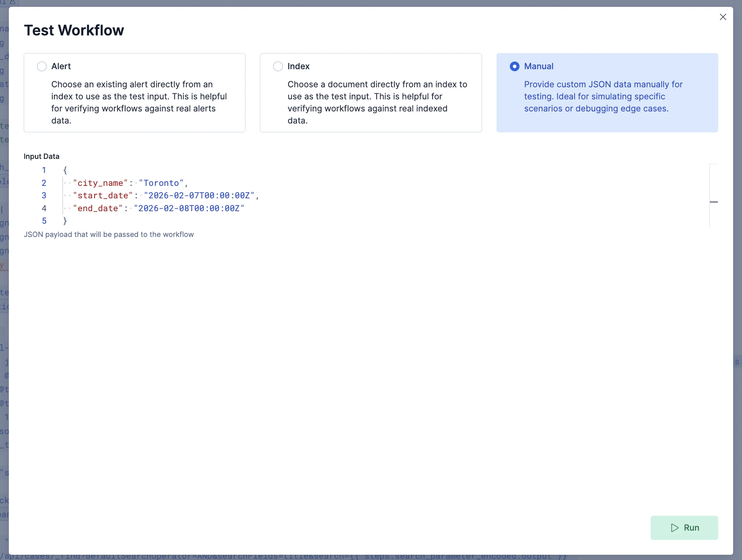The height and width of the screenshot is (560, 742).
Task: Run the workflow test
Action: [684, 527]
